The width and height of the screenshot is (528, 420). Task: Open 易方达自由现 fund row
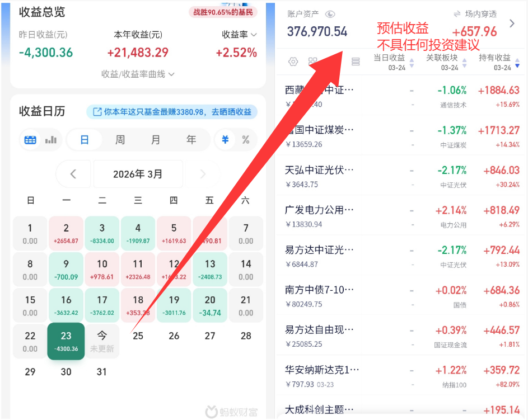tap(401, 335)
